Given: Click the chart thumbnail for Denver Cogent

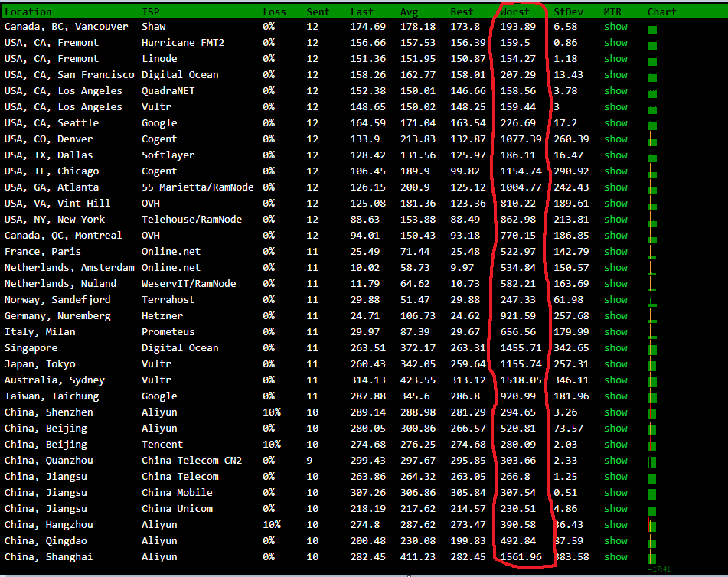Looking at the screenshot, I should point(652,139).
